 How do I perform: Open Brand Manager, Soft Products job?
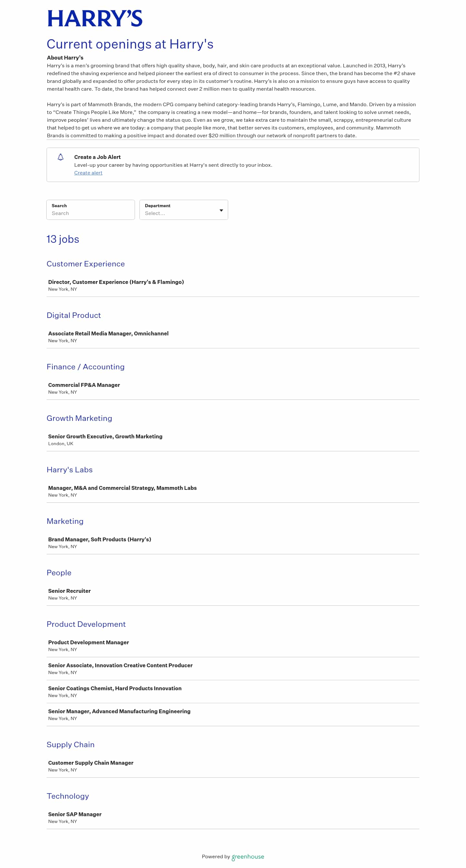click(99, 539)
